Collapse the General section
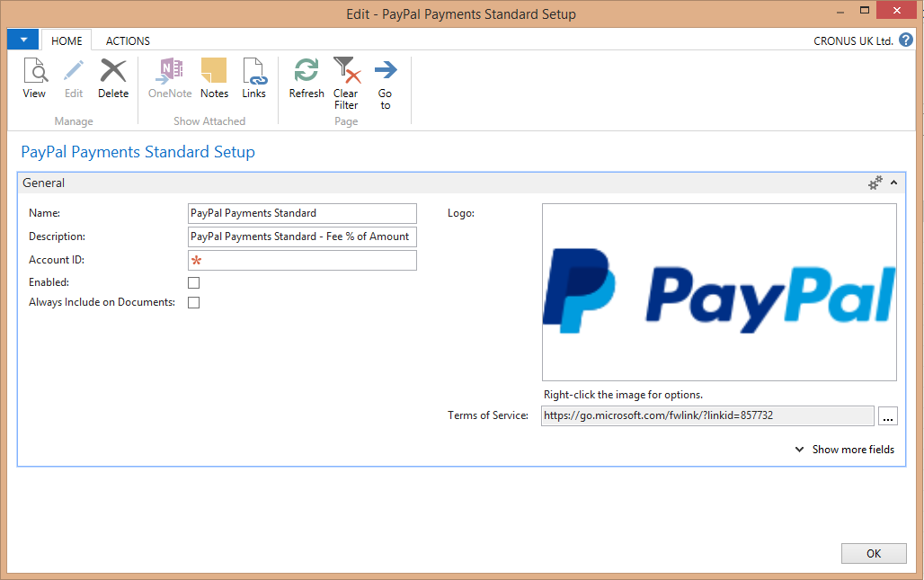 click(894, 183)
